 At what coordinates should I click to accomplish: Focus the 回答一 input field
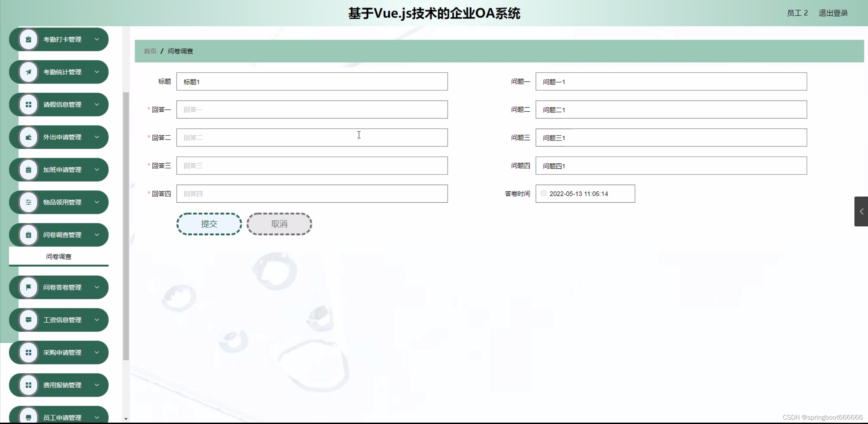point(312,109)
